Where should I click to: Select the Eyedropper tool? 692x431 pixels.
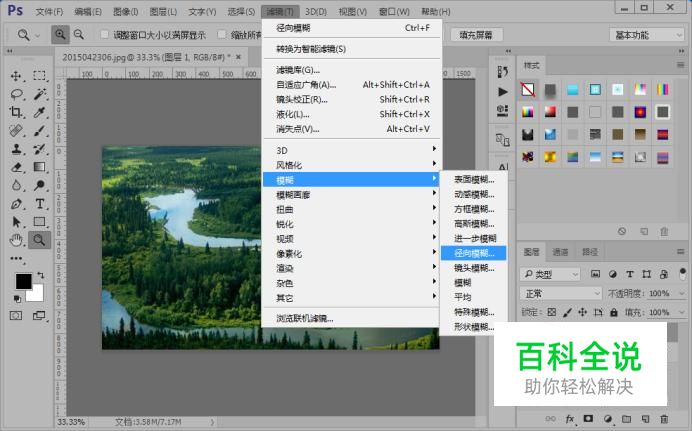[39, 112]
